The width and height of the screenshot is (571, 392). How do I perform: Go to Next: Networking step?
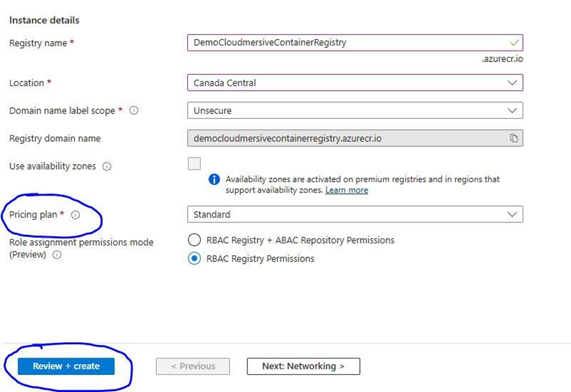click(303, 366)
